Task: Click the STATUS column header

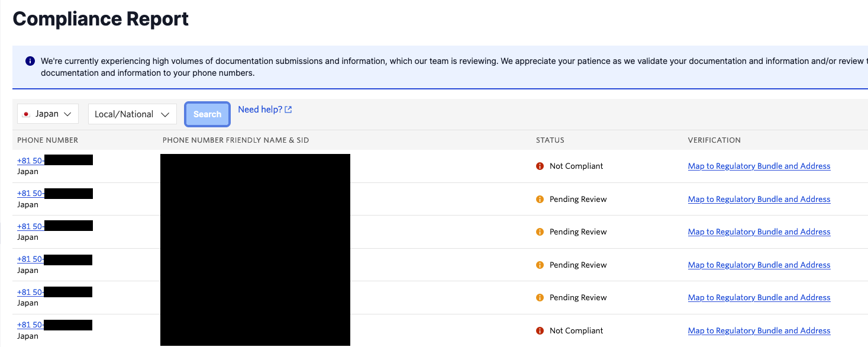Action: pyautogui.click(x=550, y=140)
